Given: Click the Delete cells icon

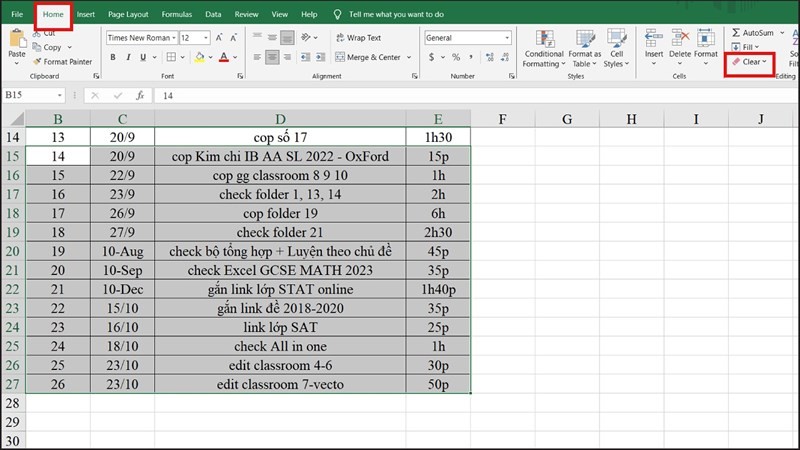Looking at the screenshot, I should point(680,38).
